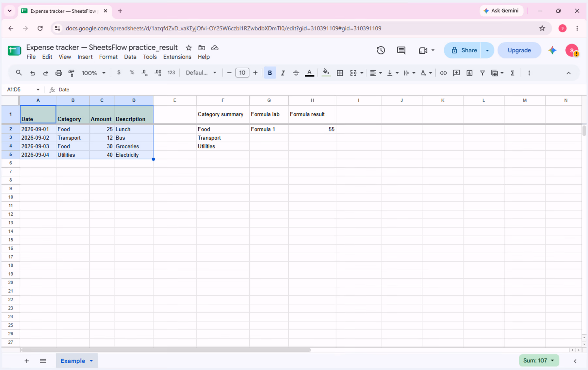Hide the menus with the collapse arrow
The height and width of the screenshot is (370, 588).
click(x=568, y=73)
